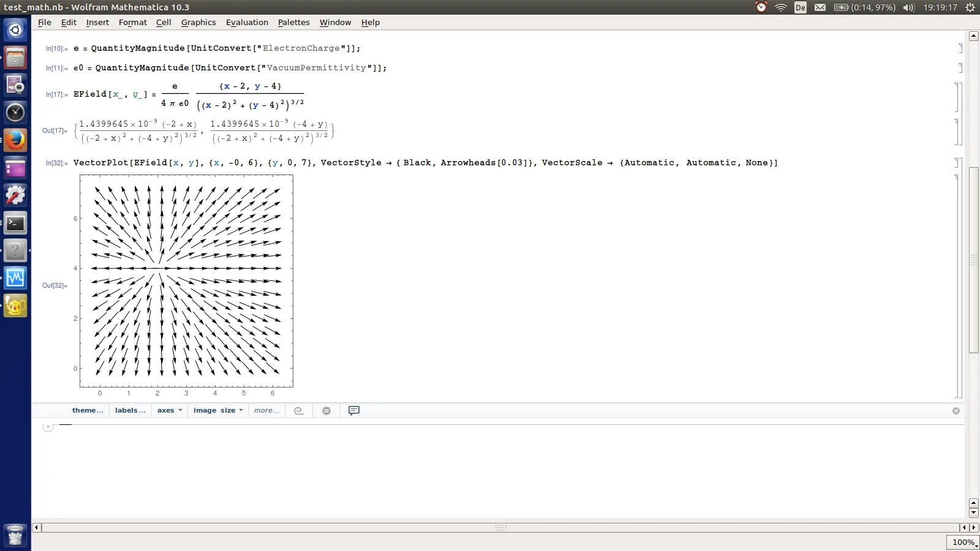Image resolution: width=980 pixels, height=551 pixels.
Task: Launch Firefox from the dock
Action: tap(15, 140)
